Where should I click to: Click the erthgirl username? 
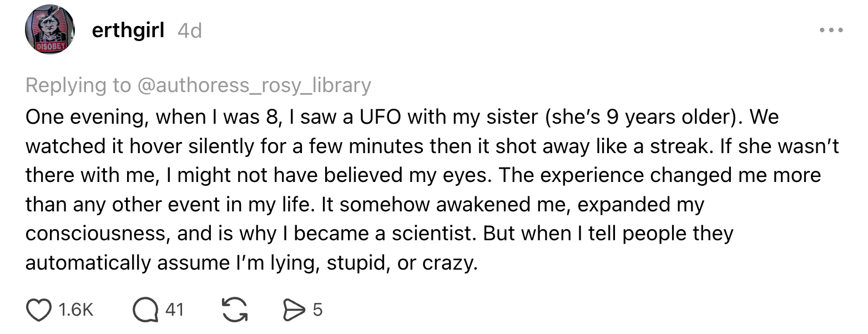(128, 30)
